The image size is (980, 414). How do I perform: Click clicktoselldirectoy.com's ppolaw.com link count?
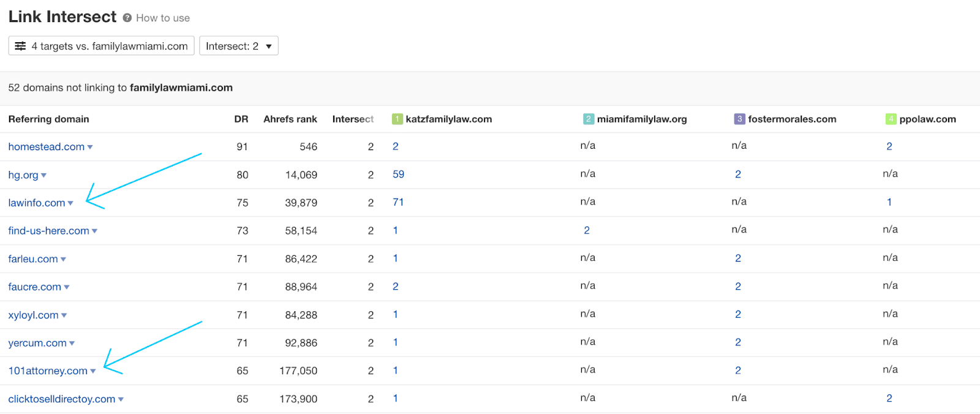click(x=889, y=399)
